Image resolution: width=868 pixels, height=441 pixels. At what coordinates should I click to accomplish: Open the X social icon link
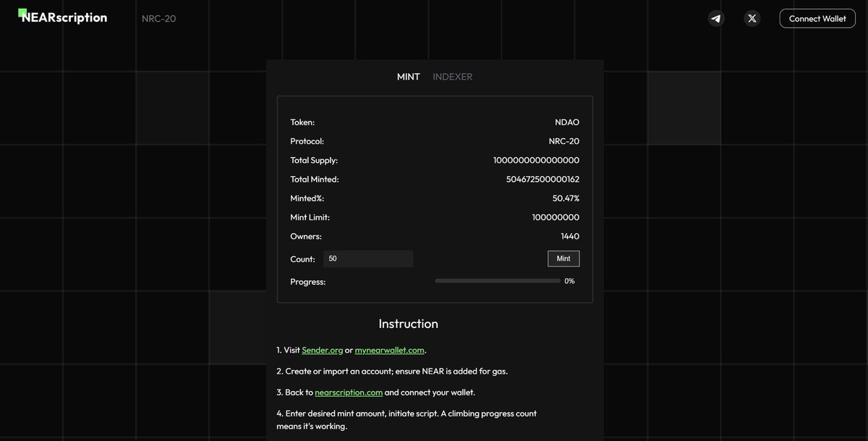(x=752, y=19)
